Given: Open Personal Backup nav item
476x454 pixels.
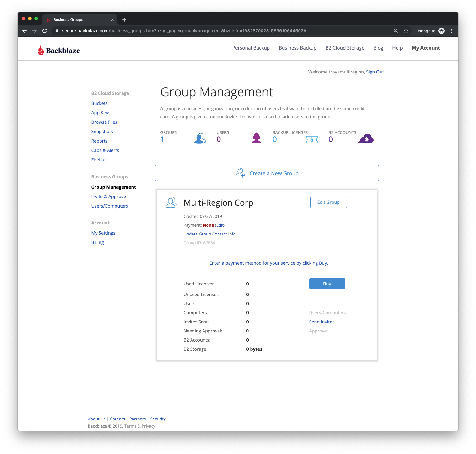Looking at the screenshot, I should coord(251,48).
